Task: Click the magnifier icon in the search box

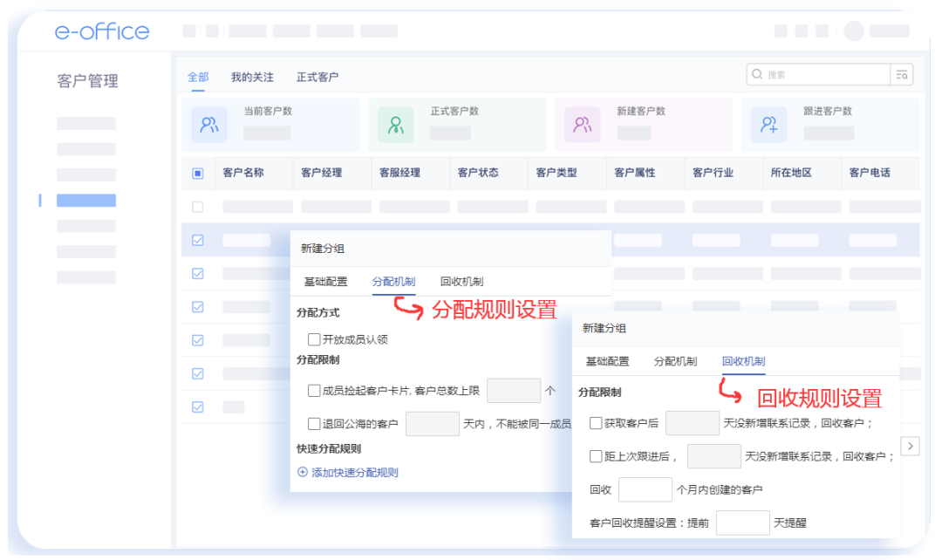Action: pos(757,74)
